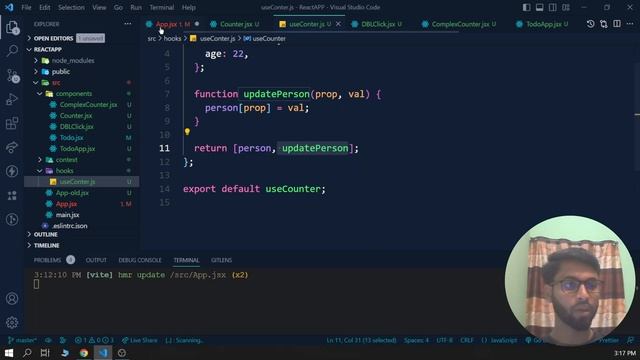Viewport: 640px width, 360px height.
Task: Open the Explorer view icon
Action: pos(12,27)
